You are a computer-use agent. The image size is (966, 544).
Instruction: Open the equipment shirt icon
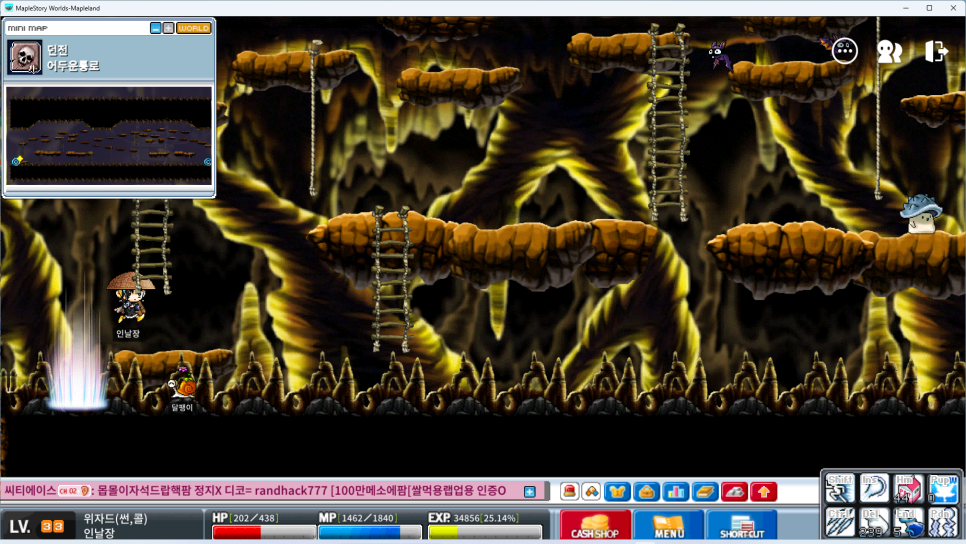(617, 492)
